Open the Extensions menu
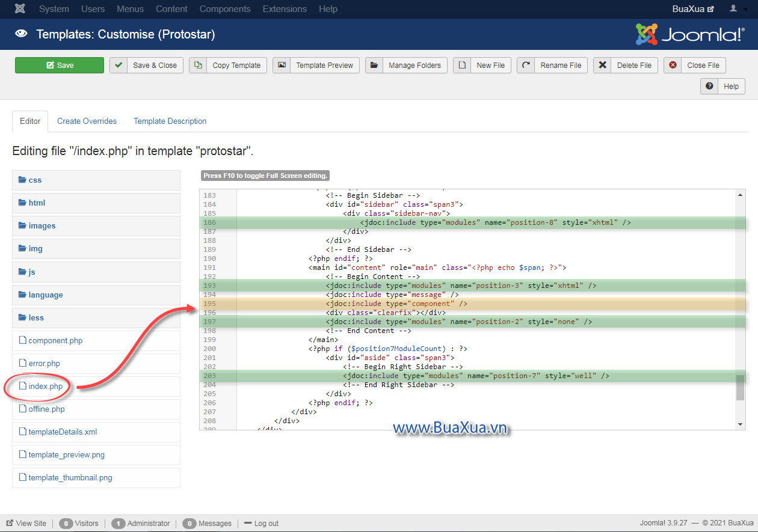Image resolution: width=758 pixels, height=532 pixels. (285, 9)
